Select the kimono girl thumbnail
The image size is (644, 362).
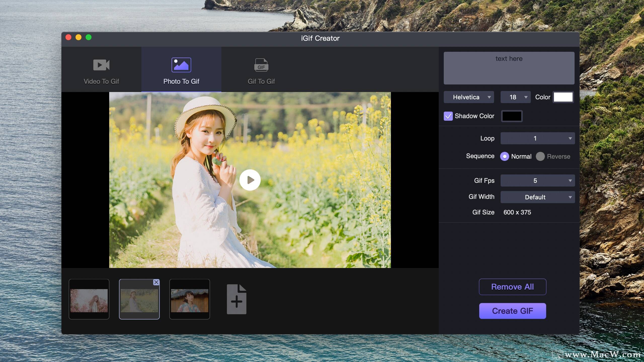[190, 299]
